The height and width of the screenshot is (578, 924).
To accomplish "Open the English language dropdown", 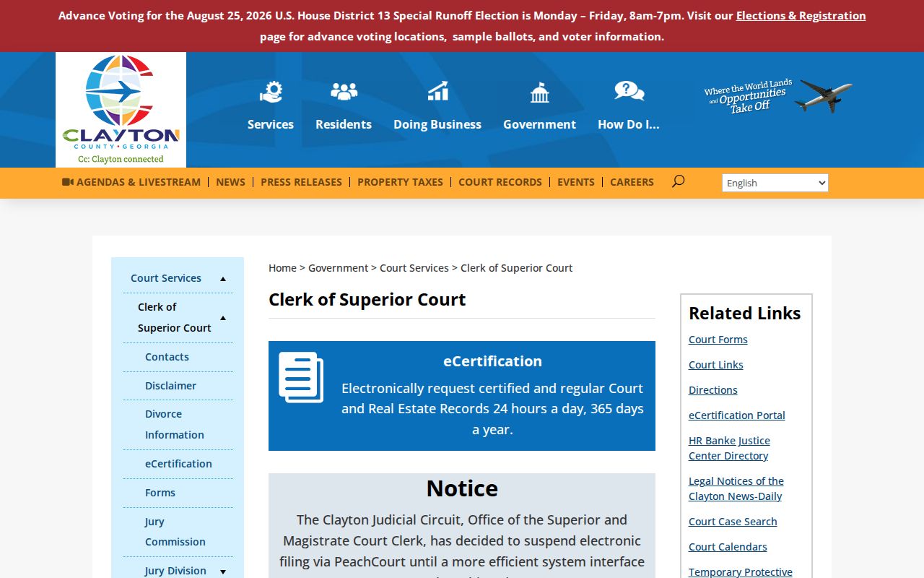I will pos(775,183).
